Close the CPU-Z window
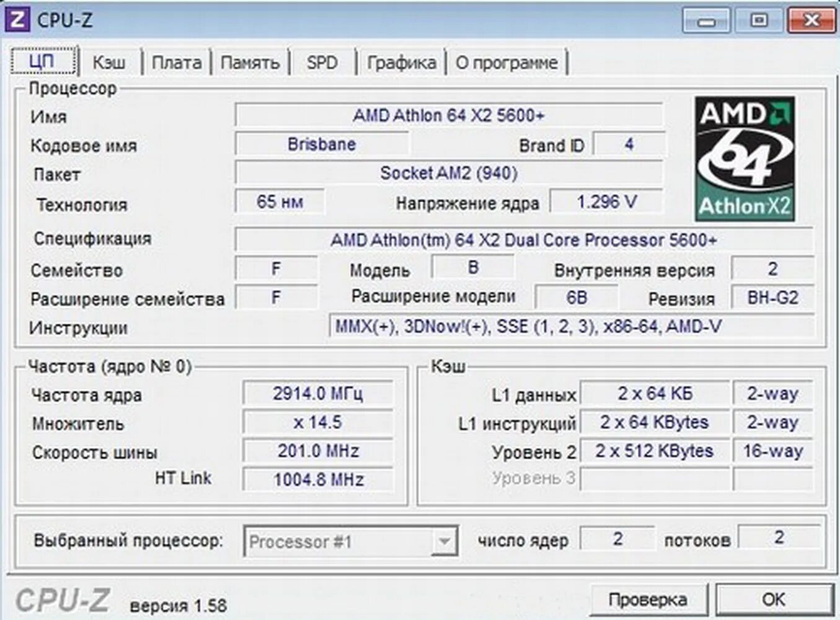This screenshot has height=620, width=840. click(811, 21)
